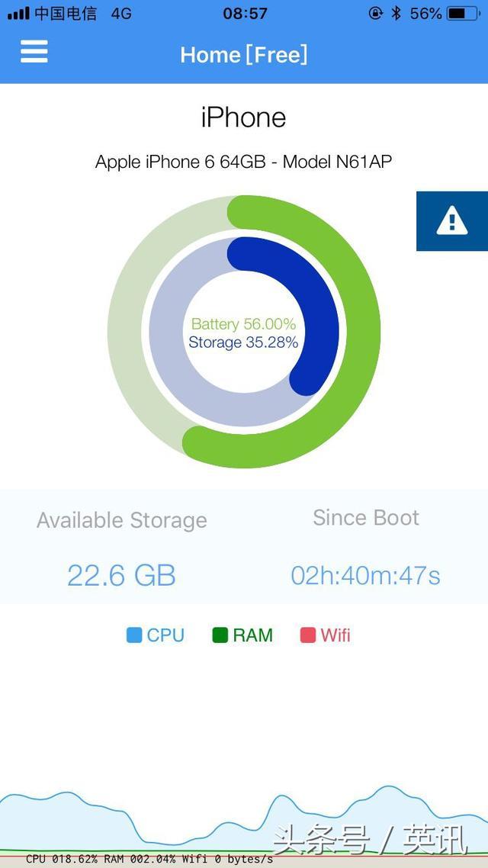Click the blue CPU color swatch
Image resolution: width=488 pixels, height=868 pixels.
pos(135,635)
